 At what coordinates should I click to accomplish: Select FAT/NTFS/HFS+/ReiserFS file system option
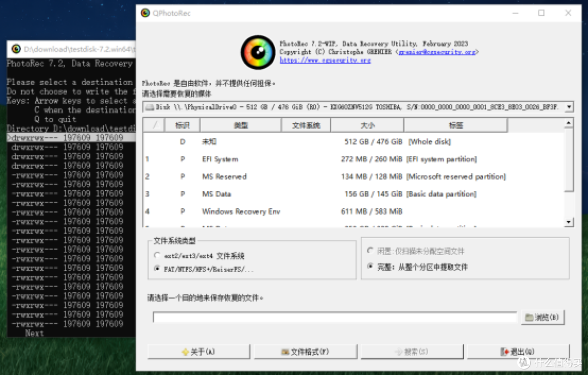[204, 269]
